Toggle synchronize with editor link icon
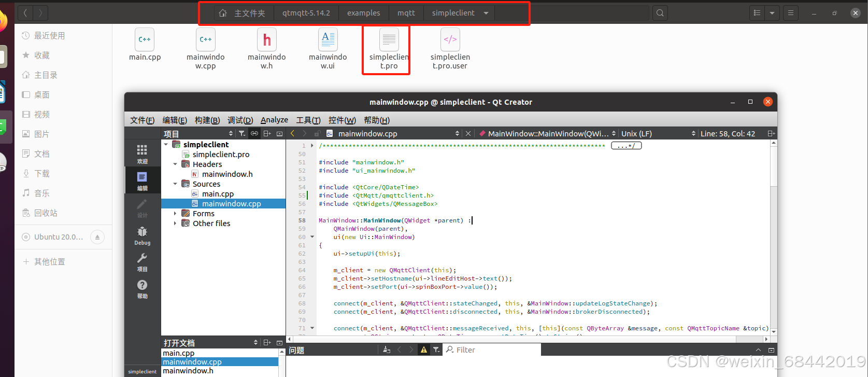Screen dimensions: 868x377 [x=254, y=133]
